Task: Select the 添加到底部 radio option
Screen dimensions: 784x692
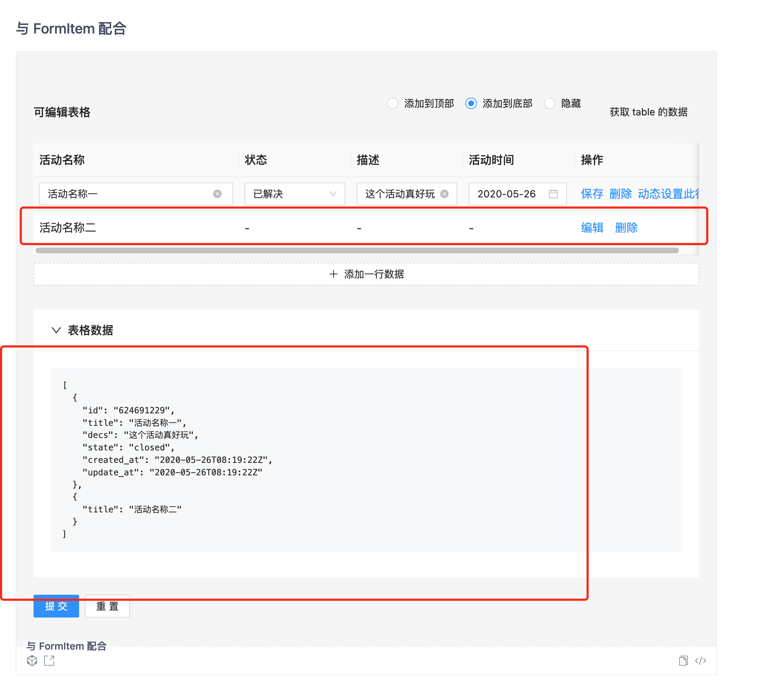Action: point(471,104)
